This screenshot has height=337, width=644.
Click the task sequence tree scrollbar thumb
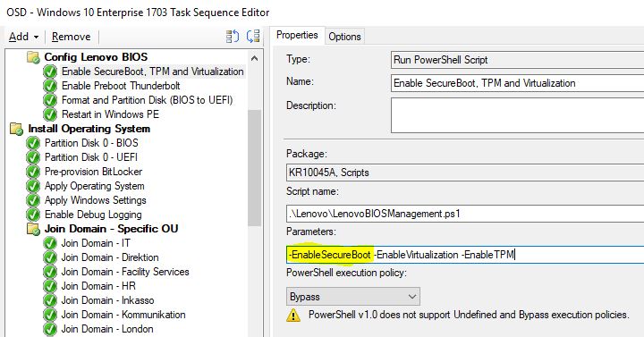(255, 167)
